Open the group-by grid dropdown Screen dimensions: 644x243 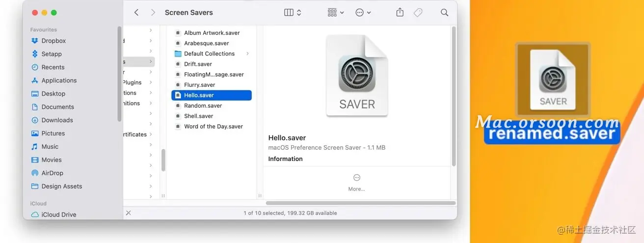[336, 12]
